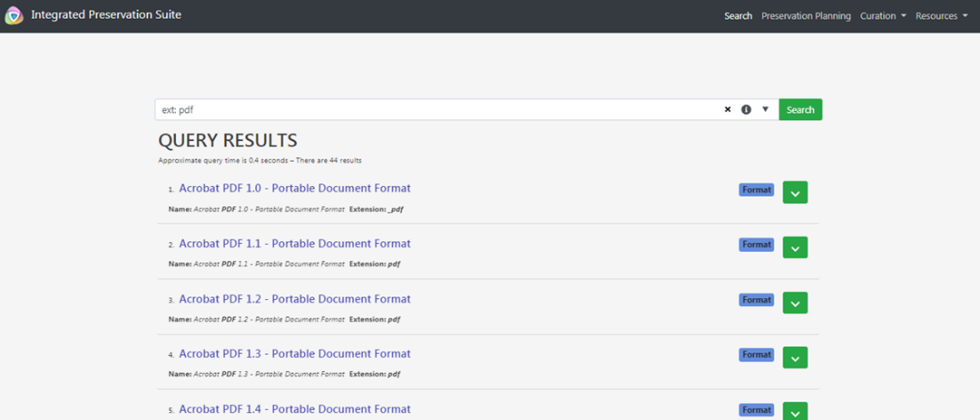
Task: Click the Format badge on PDF 1.2 row
Action: coord(756,300)
